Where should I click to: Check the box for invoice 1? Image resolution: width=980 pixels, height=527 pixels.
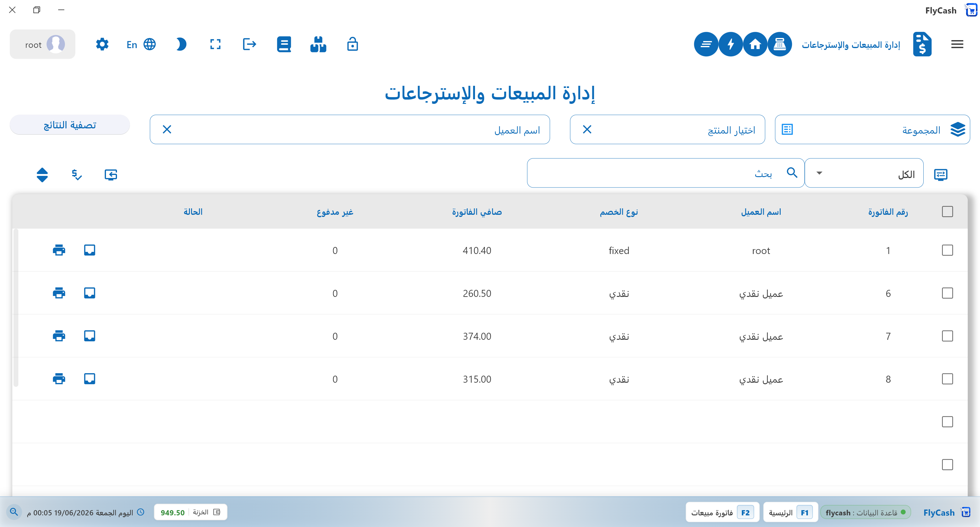947,250
